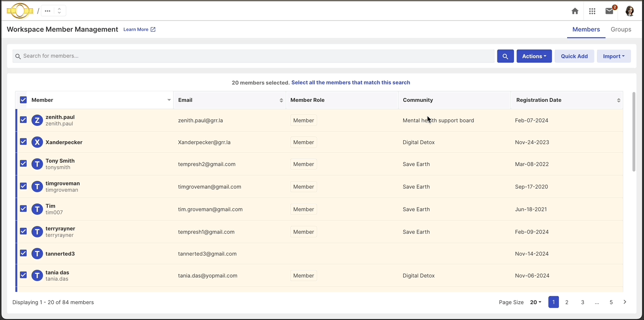Screen dimensions: 644x320
Task: Deselect the zenith.paul member checkbox
Action: (x=23, y=120)
